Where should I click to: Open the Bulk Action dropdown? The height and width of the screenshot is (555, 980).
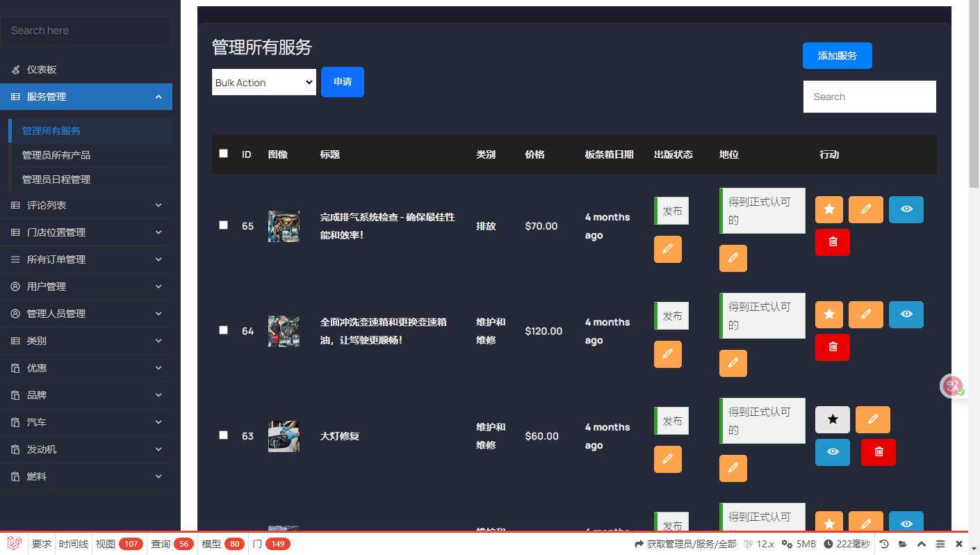[x=264, y=82]
